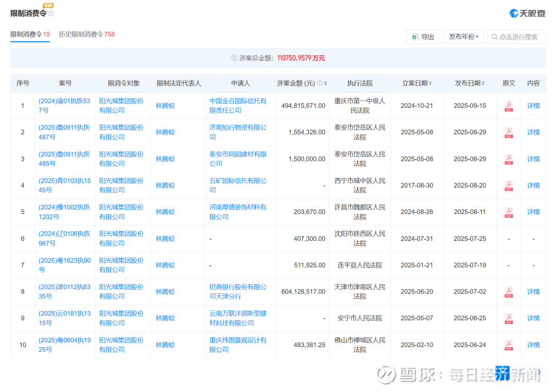Open 林腾蛟 in row 1
This screenshot has width=557, height=392.
pyautogui.click(x=165, y=106)
